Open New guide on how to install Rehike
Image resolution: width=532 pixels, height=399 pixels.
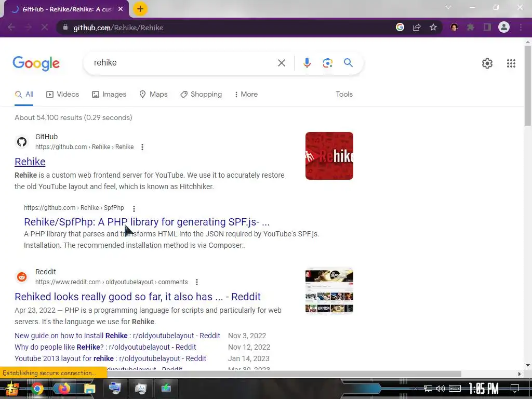click(x=117, y=336)
